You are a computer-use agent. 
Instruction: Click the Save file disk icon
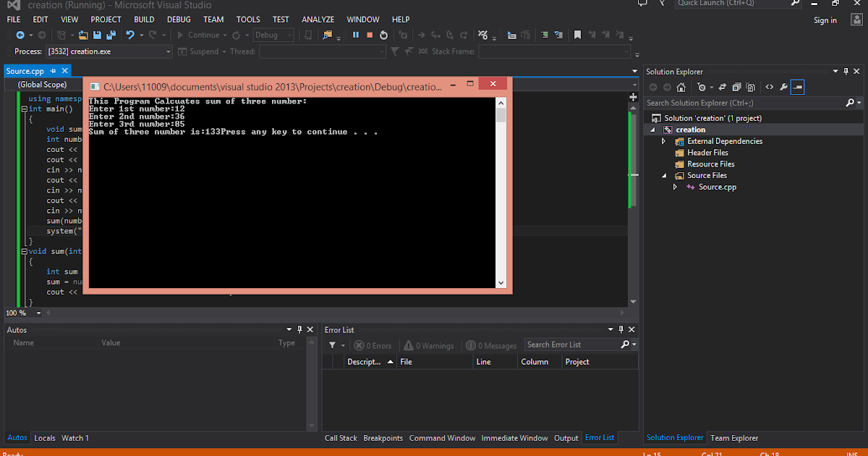pos(98,35)
